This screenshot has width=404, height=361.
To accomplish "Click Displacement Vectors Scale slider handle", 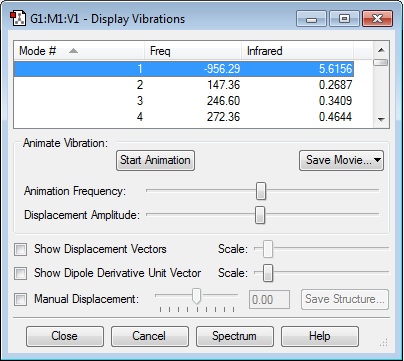I will click(268, 249).
